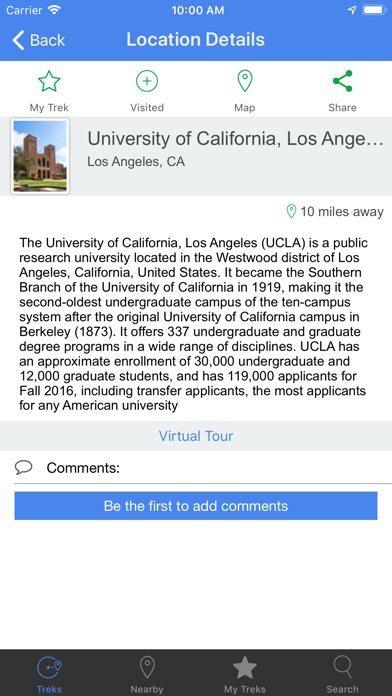Tap the Comments: label
392x696 pixels.
click(x=83, y=468)
